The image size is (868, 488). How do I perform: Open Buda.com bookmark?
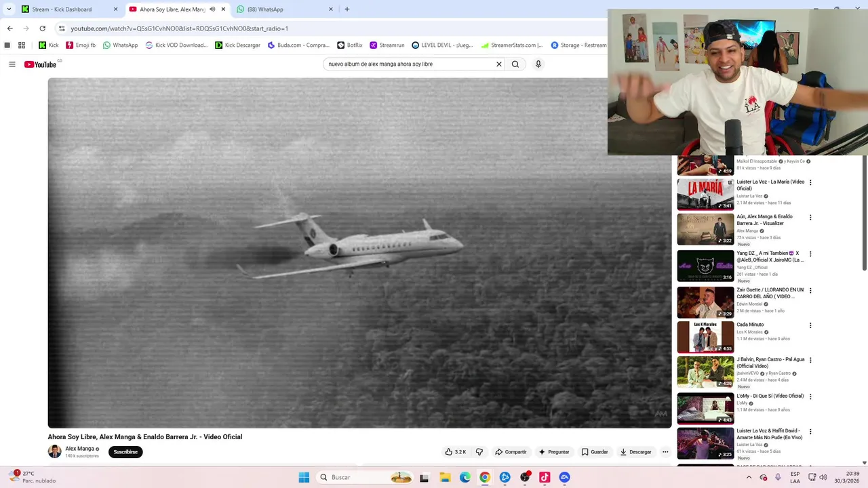299,45
